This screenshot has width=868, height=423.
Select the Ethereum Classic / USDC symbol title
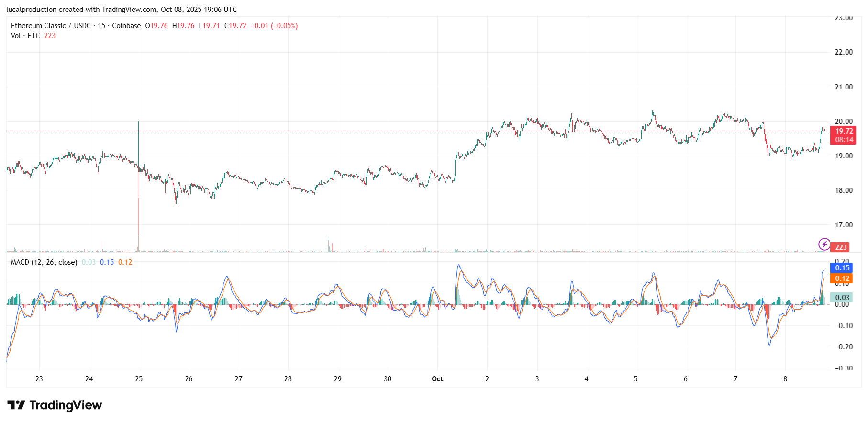(51, 26)
